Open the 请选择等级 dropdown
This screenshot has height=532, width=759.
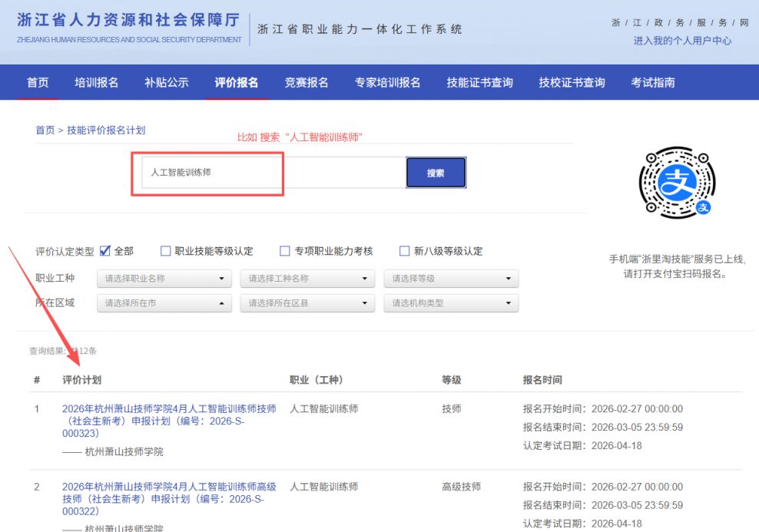[451, 279]
